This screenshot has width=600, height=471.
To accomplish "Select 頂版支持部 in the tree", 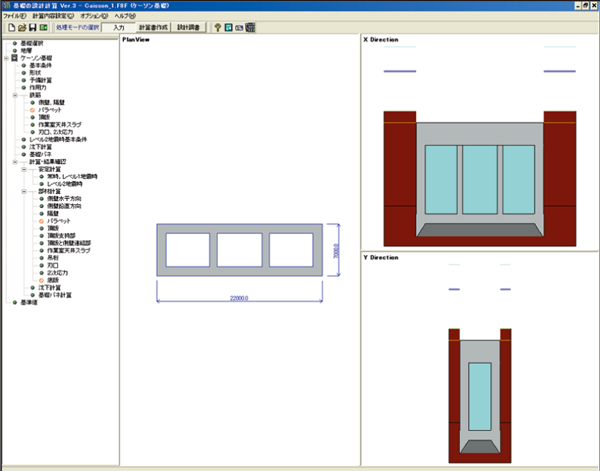I will point(61,236).
